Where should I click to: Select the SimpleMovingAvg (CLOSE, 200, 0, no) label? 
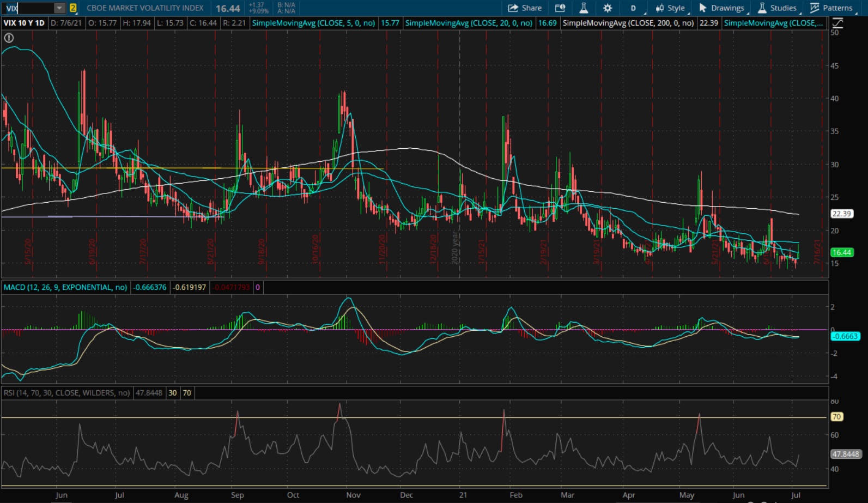pos(628,23)
